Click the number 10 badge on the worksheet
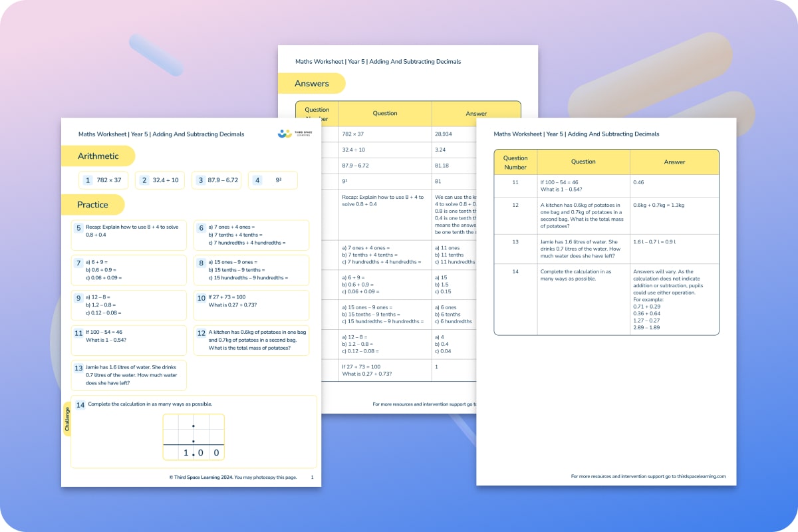 [201, 298]
